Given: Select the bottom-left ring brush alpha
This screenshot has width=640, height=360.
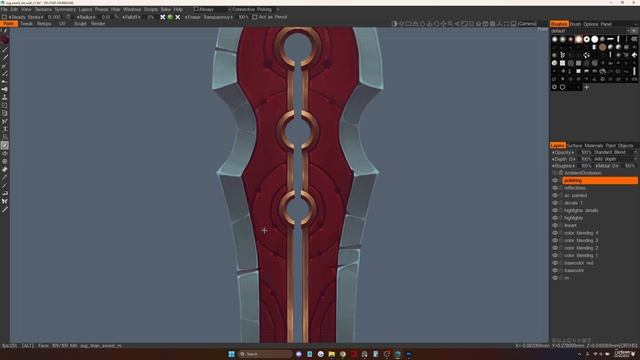Looking at the screenshot, I should pyautogui.click(x=554, y=87).
